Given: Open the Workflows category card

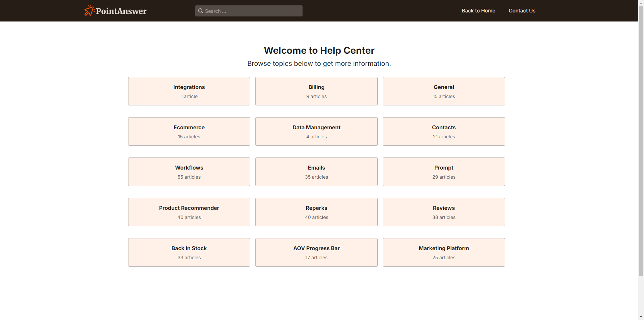Looking at the screenshot, I should (x=189, y=172).
